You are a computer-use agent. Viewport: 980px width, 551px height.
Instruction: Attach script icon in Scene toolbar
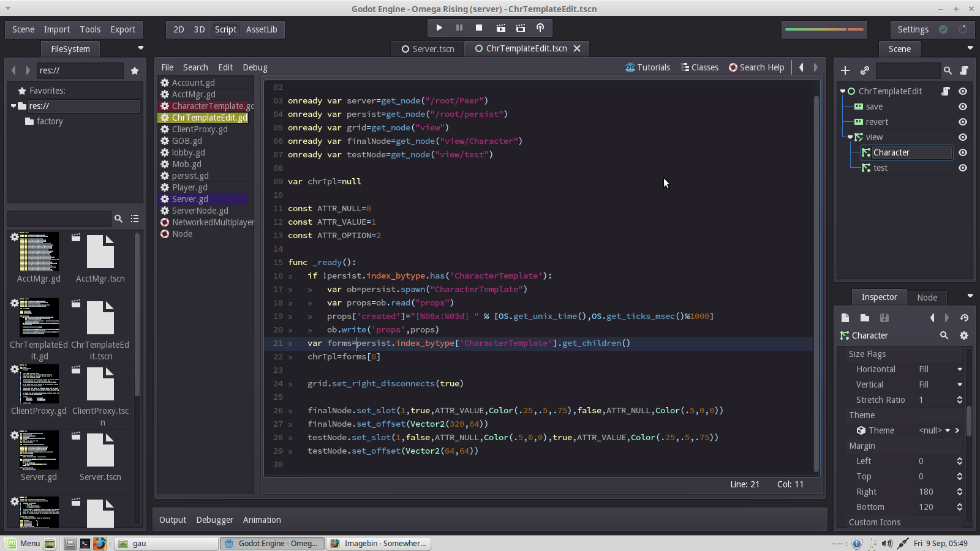pyautogui.click(x=964, y=70)
